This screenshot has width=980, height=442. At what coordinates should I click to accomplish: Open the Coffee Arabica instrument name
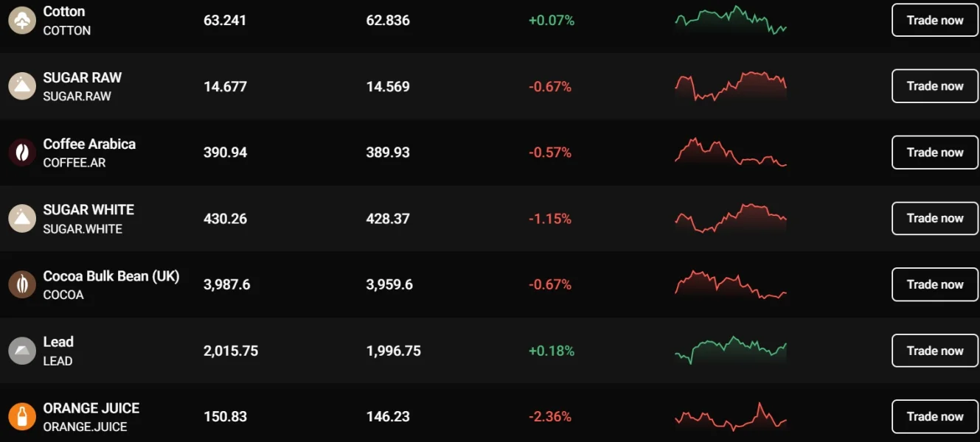[89, 144]
